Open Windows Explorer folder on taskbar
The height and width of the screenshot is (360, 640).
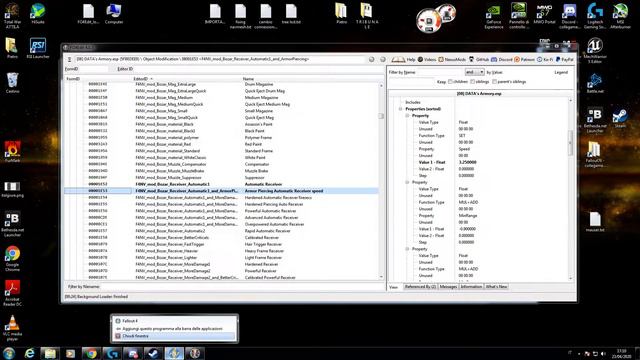[50, 353]
